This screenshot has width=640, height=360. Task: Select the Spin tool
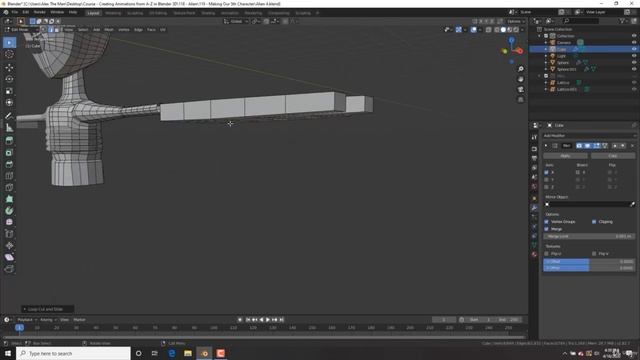pyautogui.click(x=9, y=211)
